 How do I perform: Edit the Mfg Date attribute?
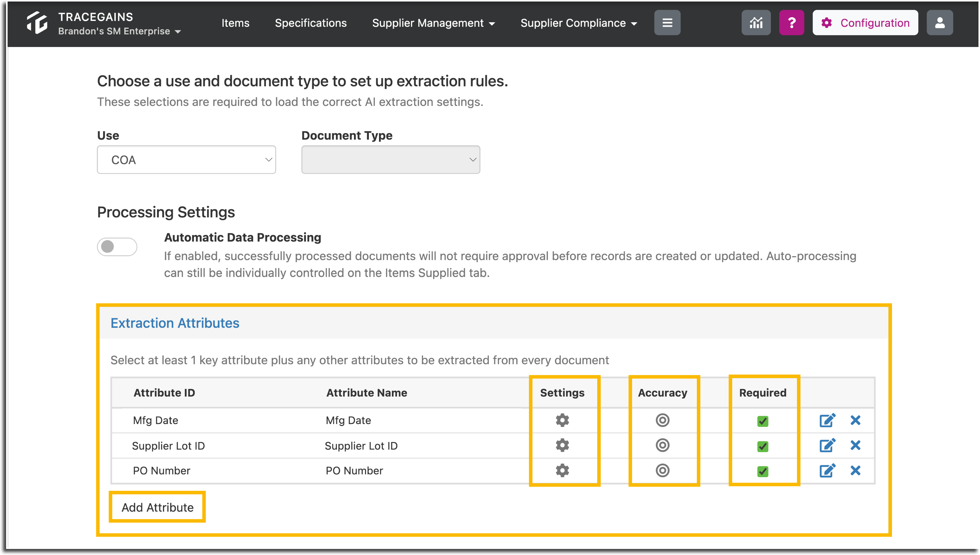[x=828, y=420]
